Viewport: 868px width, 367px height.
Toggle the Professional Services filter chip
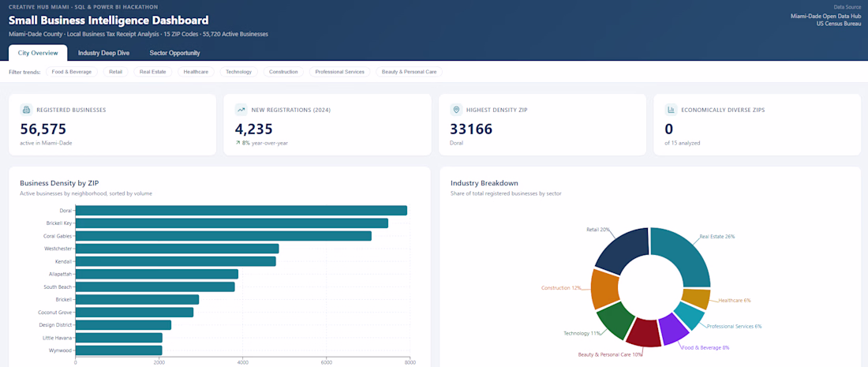tap(340, 72)
